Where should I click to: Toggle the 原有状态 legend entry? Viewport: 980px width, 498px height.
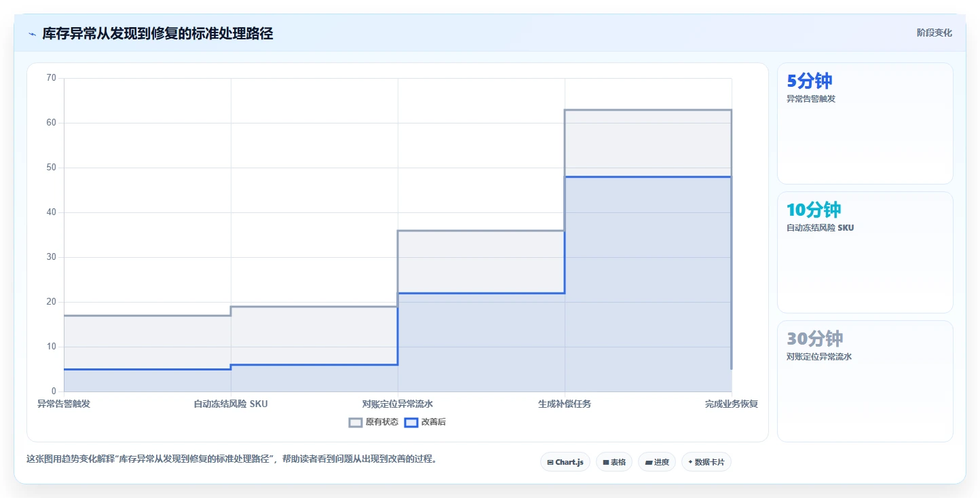tap(373, 422)
